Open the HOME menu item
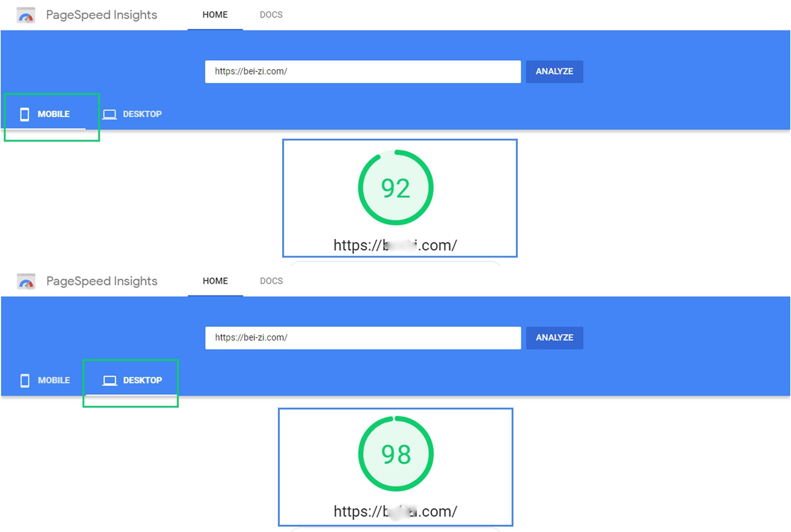This screenshot has width=791, height=532. coord(215,15)
